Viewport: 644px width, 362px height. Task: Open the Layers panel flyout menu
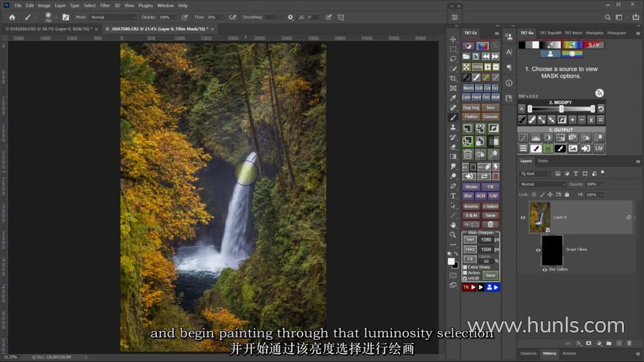638,162
